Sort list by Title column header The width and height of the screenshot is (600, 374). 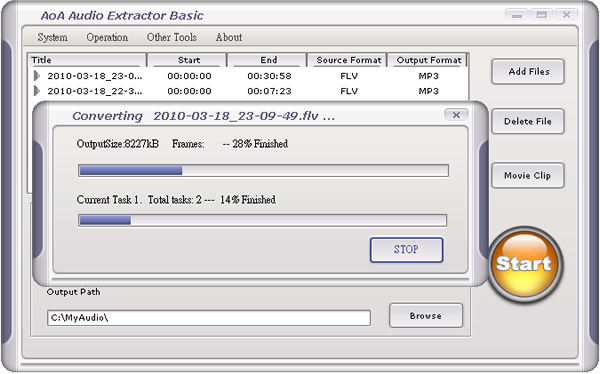click(x=87, y=60)
